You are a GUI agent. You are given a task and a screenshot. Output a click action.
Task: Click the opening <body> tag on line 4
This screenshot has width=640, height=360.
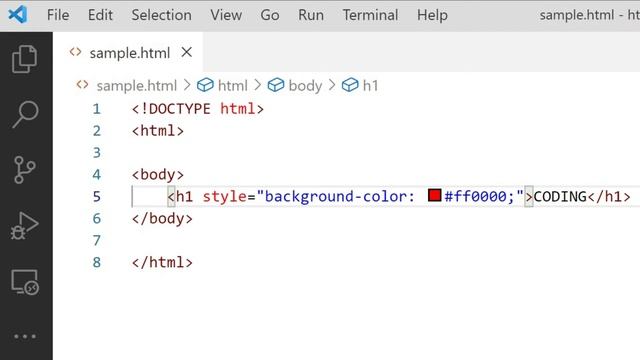[158, 175]
